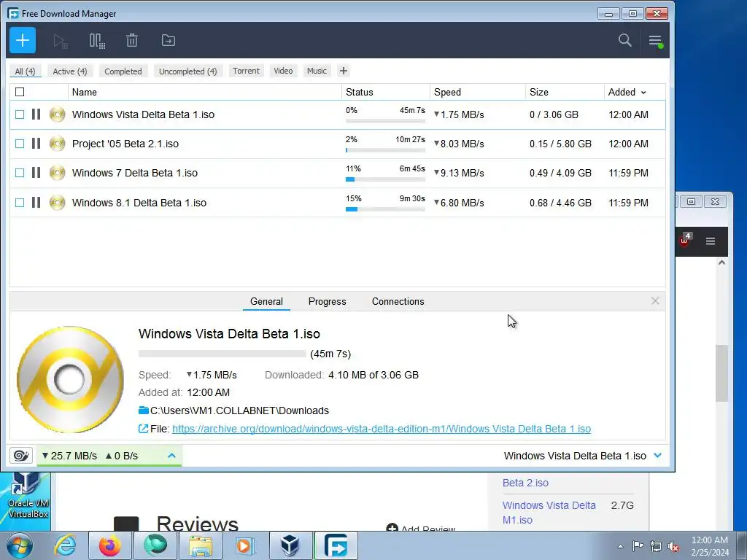Open Internet Explorer from taskbar
The width and height of the screenshot is (747, 560).
click(65, 545)
